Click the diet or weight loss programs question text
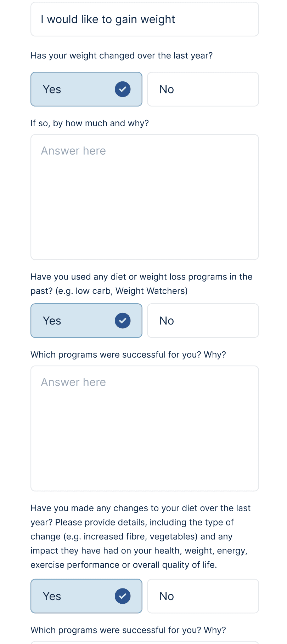The width and height of the screenshot is (287, 644). [x=141, y=283]
